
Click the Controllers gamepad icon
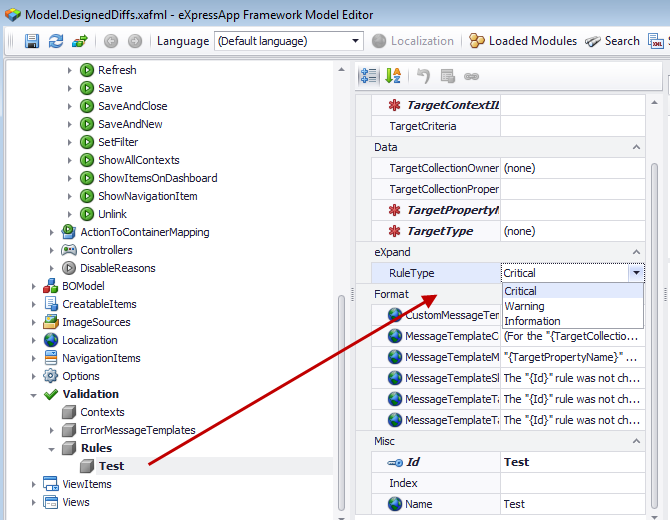(69, 250)
